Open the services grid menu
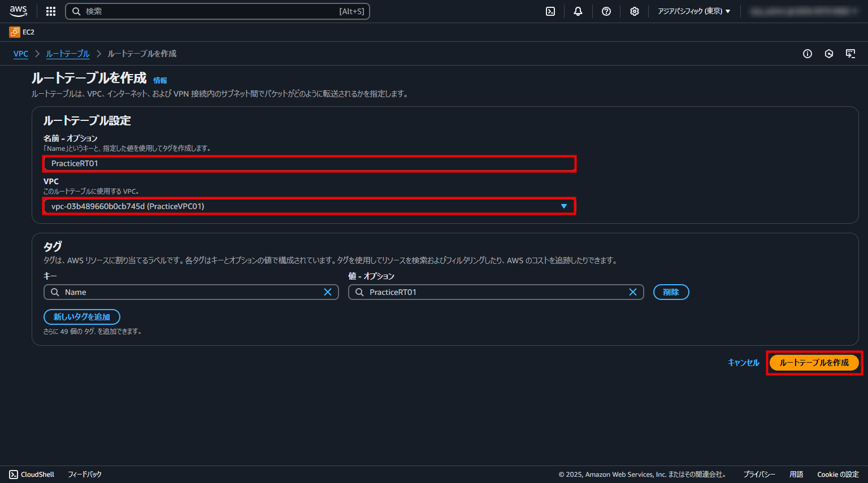The image size is (868, 483). (51, 11)
